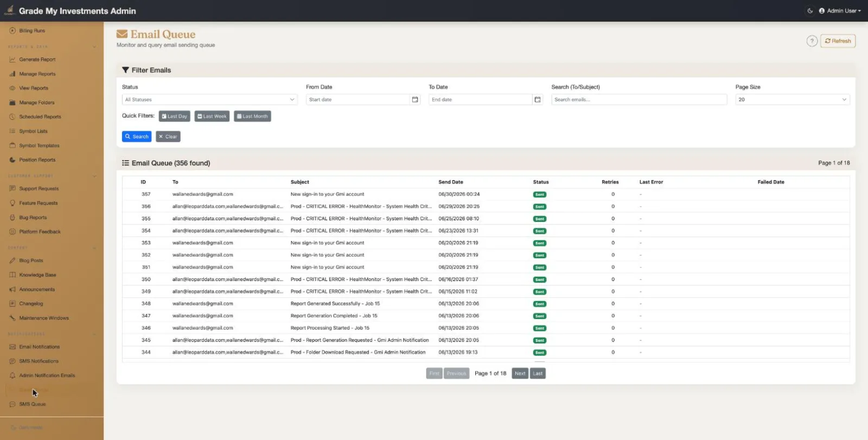Go to Next page of results
Image resolution: width=868 pixels, height=440 pixels.
[x=520, y=373]
